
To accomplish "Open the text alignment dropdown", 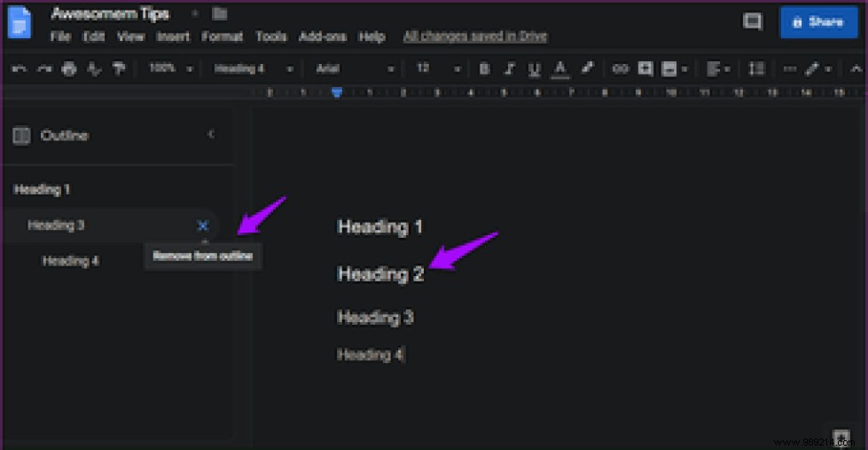I will coord(718,69).
